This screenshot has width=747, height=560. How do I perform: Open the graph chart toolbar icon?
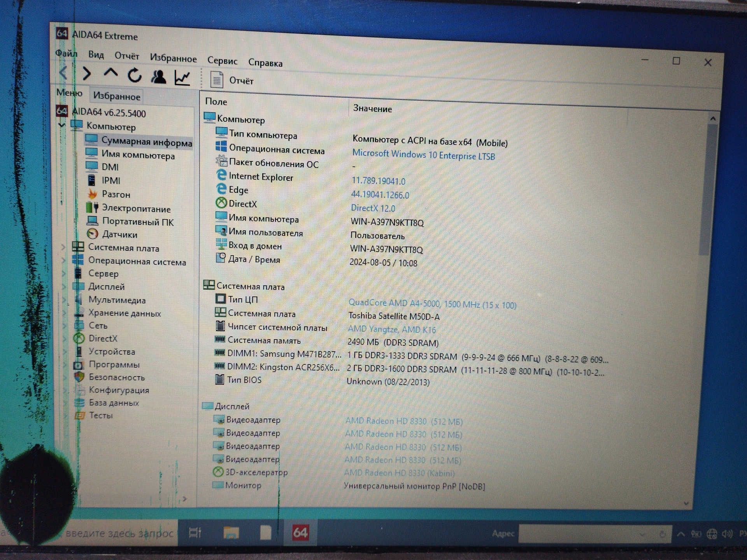coord(182,78)
